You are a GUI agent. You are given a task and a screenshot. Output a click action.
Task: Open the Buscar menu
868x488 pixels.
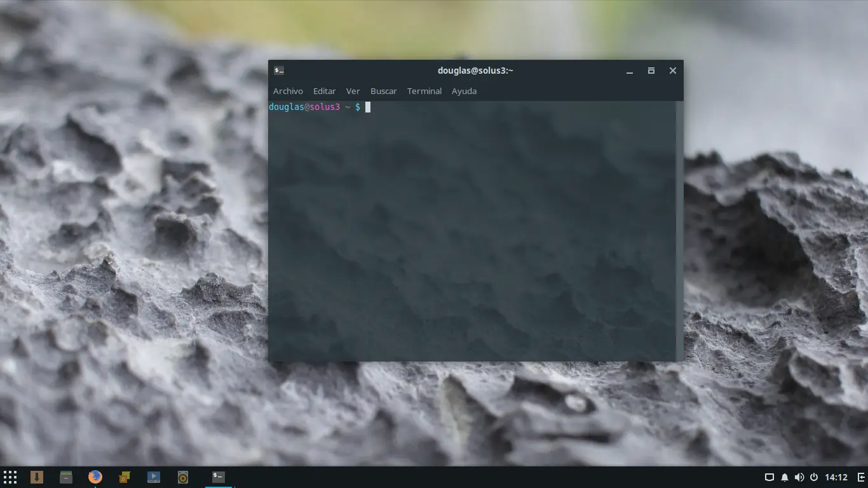(x=383, y=91)
